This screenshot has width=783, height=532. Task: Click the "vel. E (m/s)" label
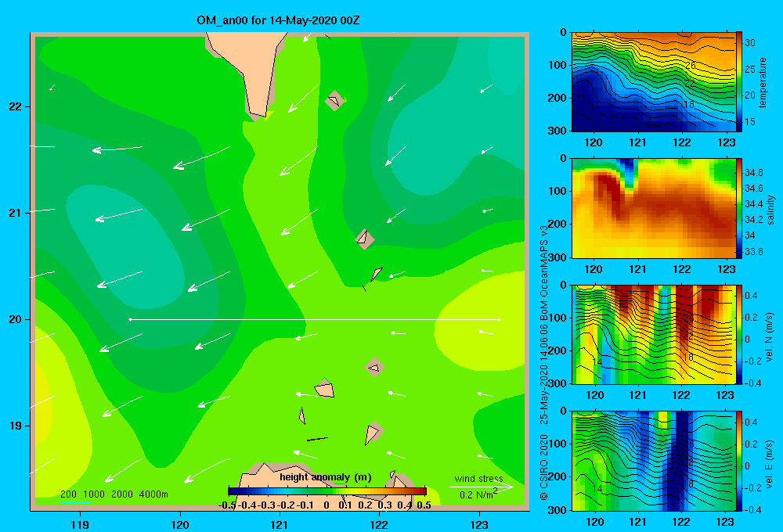coord(769,463)
